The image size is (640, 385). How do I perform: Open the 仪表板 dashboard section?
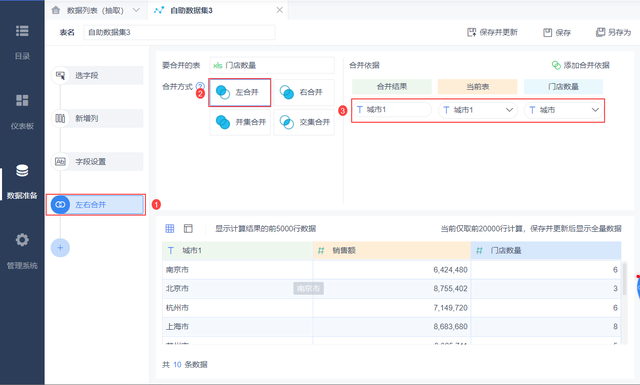coord(22,112)
